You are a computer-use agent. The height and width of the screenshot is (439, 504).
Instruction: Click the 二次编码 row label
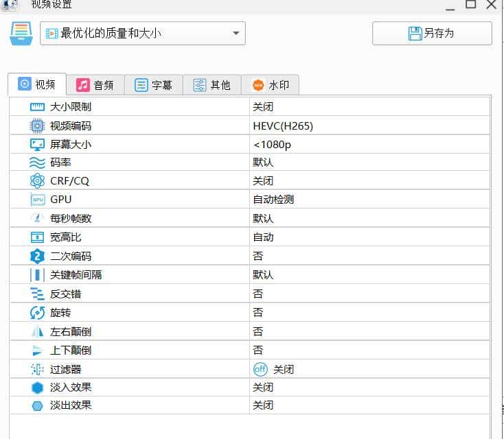(71, 257)
